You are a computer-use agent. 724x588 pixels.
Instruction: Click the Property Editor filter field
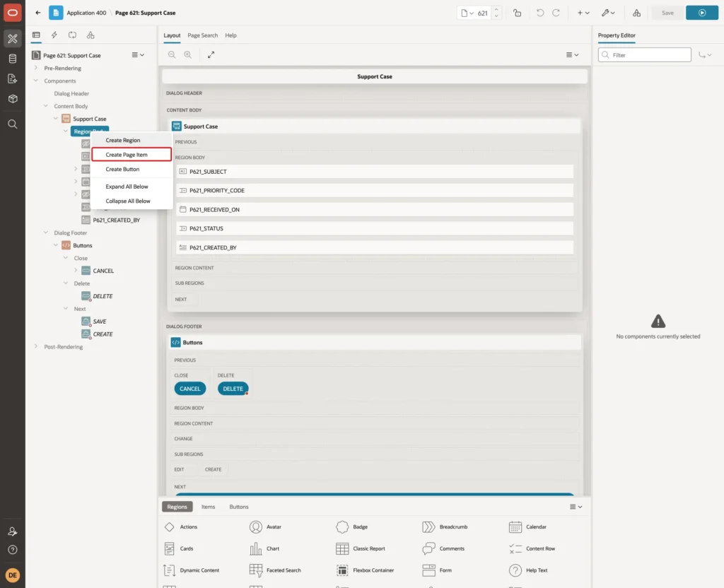(645, 55)
